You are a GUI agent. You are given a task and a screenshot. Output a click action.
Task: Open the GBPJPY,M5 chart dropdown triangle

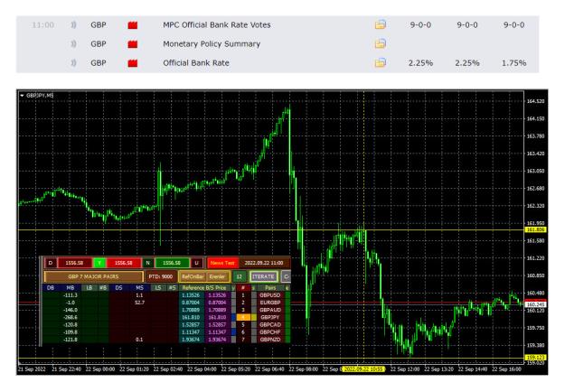click(x=22, y=96)
